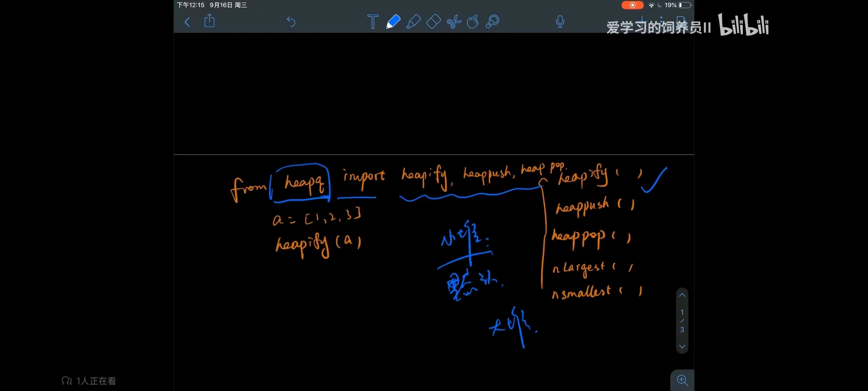The width and height of the screenshot is (868, 391).
Task: Switch to the Highlighter tool
Action: (413, 22)
